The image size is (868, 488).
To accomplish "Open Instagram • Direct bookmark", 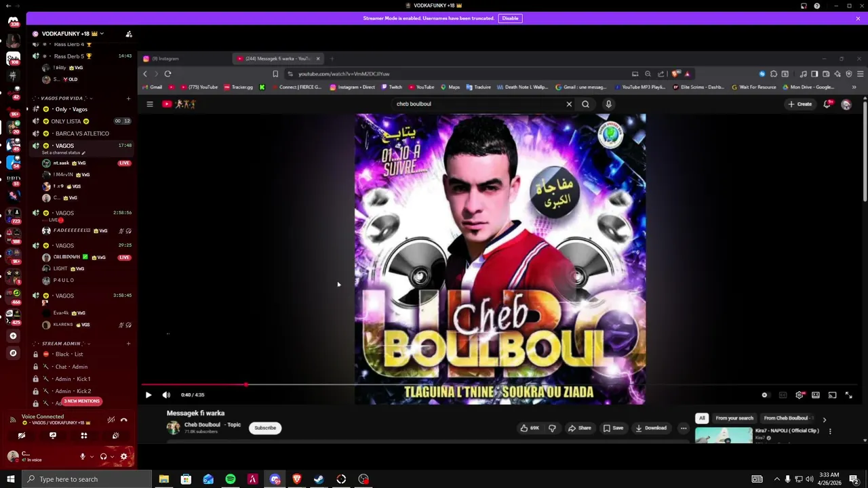I will click(x=353, y=87).
